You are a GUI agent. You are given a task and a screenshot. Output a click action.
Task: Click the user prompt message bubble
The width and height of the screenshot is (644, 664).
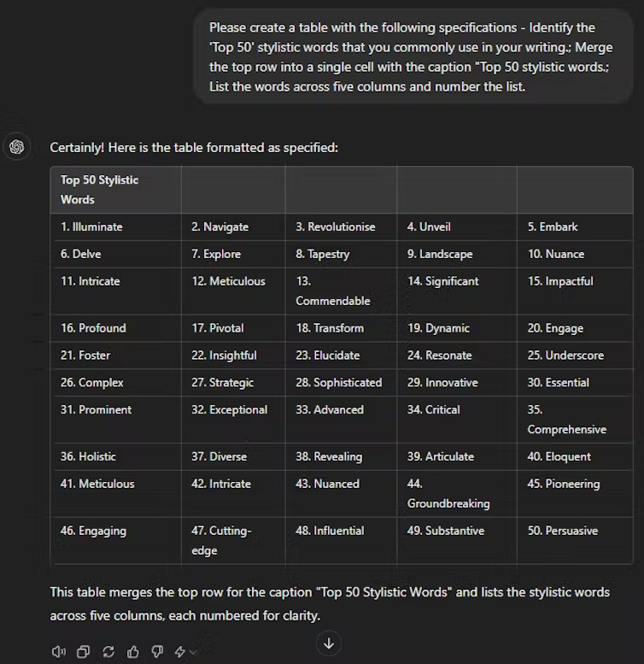click(x=414, y=56)
